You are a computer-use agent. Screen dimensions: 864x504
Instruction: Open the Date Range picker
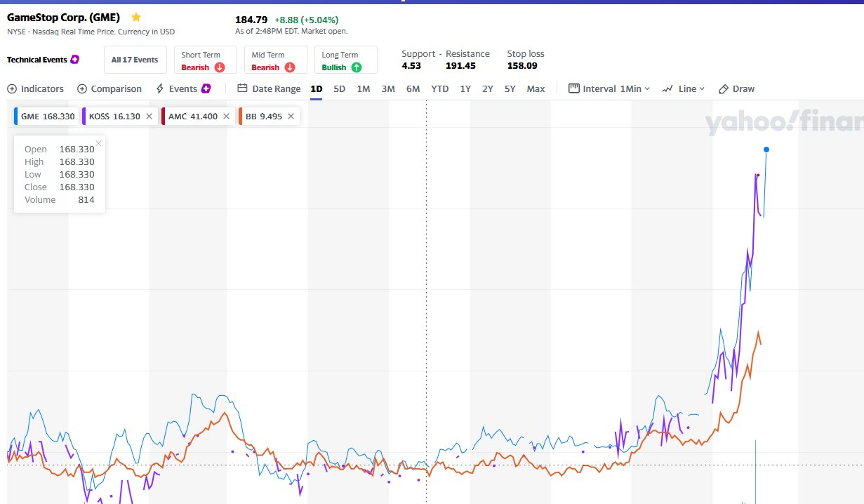point(269,89)
